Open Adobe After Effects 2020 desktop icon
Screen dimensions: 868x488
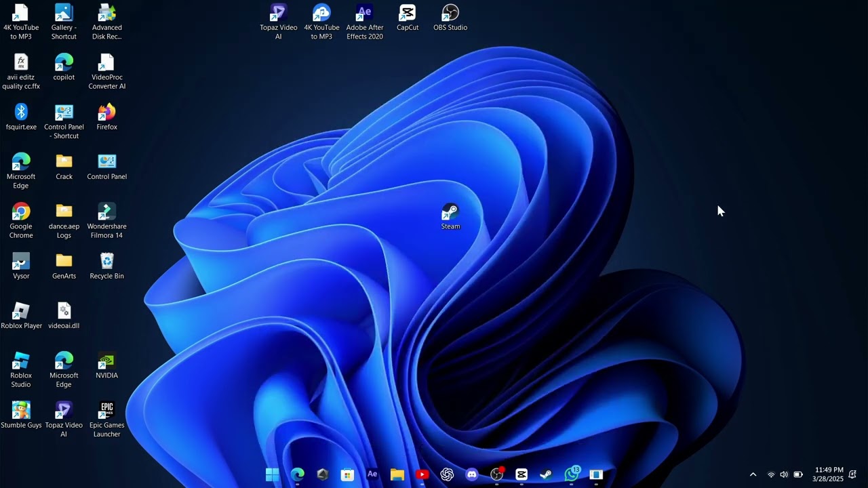pos(364,22)
